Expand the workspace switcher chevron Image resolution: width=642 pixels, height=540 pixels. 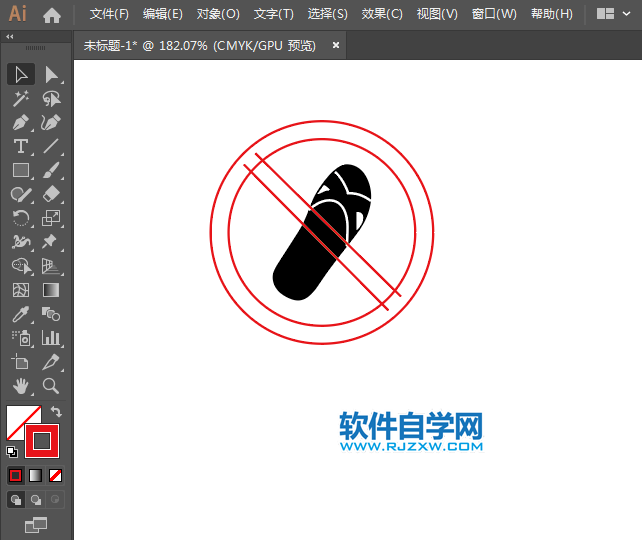coord(626,14)
